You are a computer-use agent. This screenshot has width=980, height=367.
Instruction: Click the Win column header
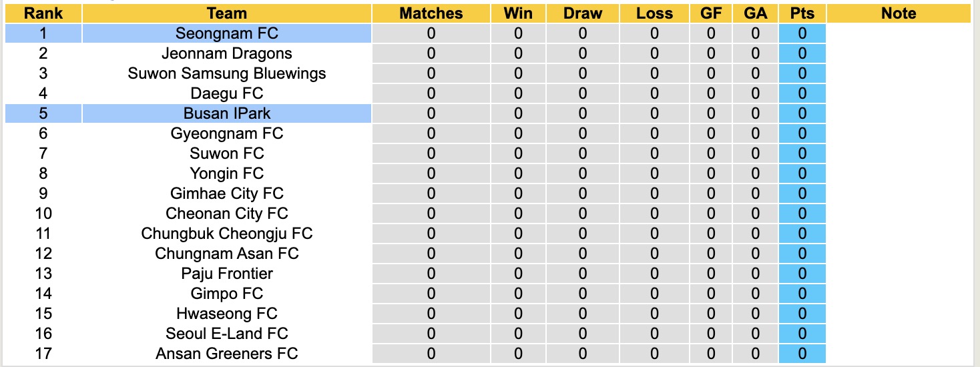click(519, 13)
